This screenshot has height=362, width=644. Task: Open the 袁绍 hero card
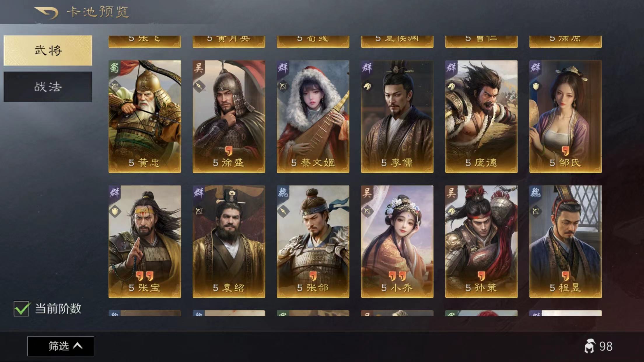229,242
